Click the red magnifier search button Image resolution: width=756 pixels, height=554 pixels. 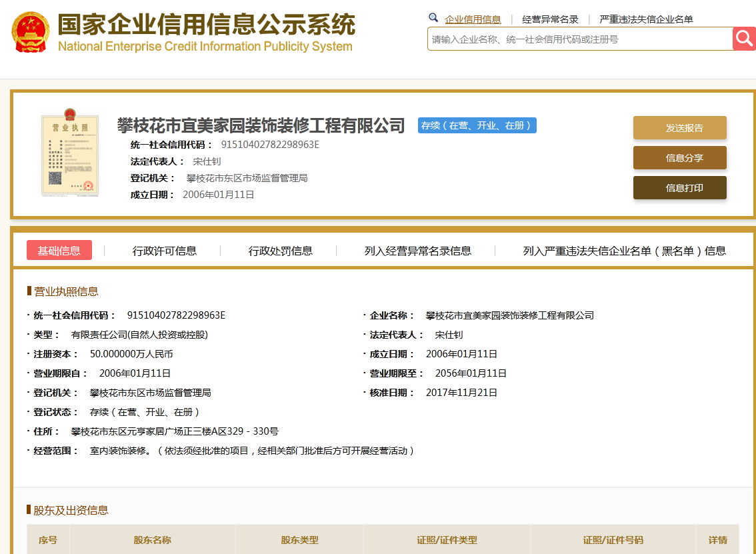pos(744,39)
